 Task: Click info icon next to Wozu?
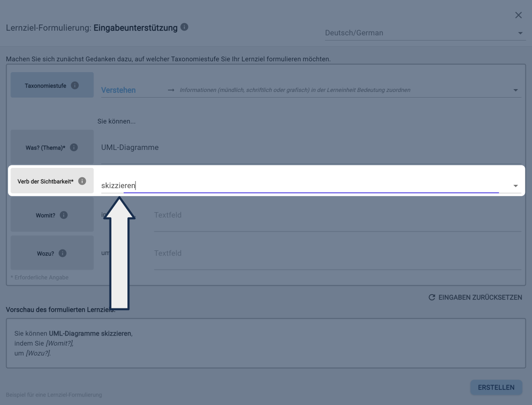coord(63,253)
